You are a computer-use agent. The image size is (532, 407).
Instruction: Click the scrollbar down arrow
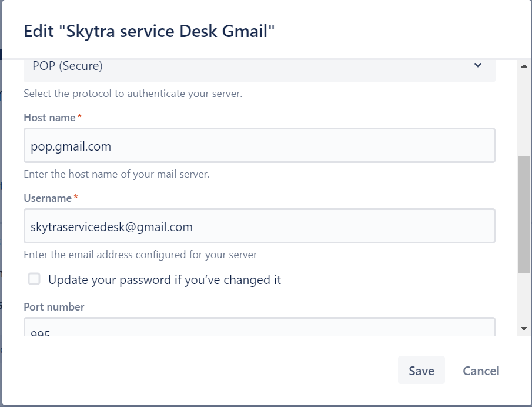click(x=524, y=328)
